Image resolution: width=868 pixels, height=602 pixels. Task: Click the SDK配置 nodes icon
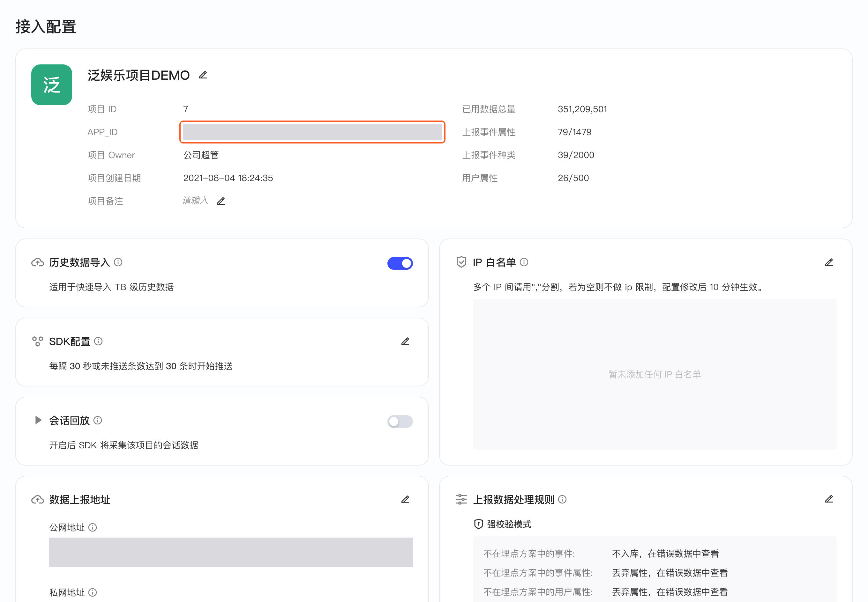pyautogui.click(x=37, y=341)
